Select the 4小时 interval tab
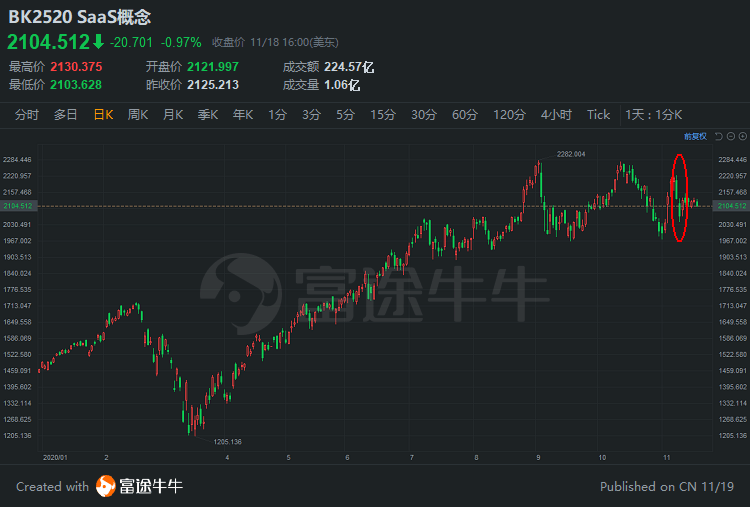This screenshot has width=750, height=507. click(x=556, y=115)
